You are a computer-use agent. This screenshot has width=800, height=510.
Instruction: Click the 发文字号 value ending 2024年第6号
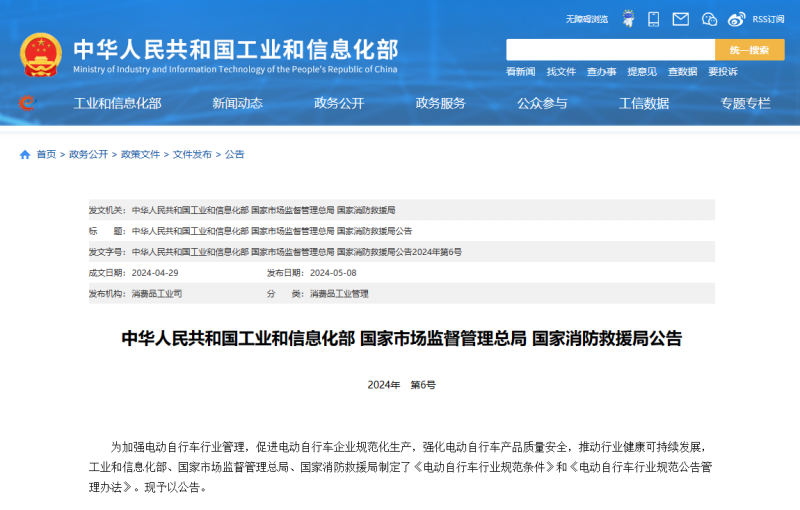[296, 252]
